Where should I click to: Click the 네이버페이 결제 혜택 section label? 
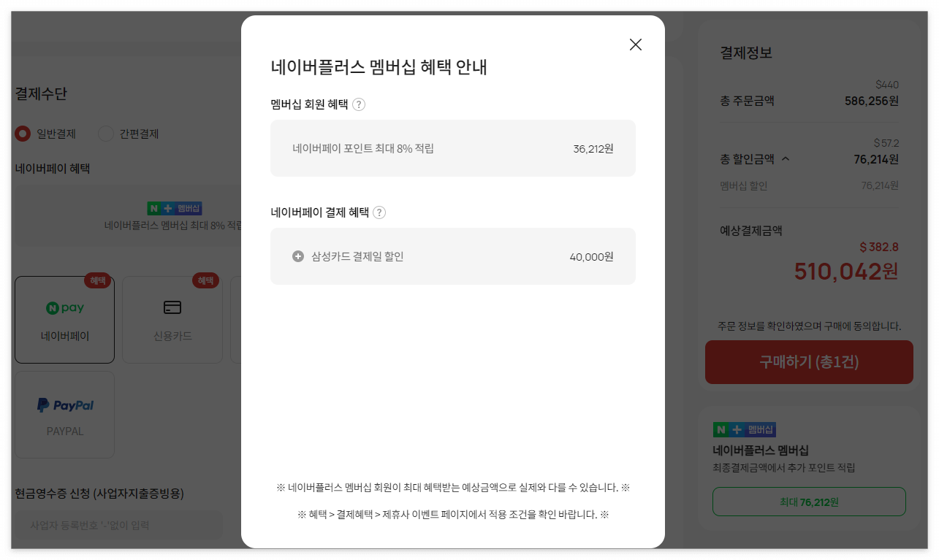pos(319,212)
